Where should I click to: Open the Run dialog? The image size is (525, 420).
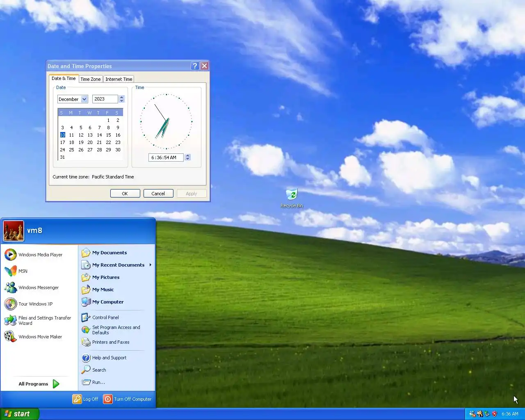(94, 382)
